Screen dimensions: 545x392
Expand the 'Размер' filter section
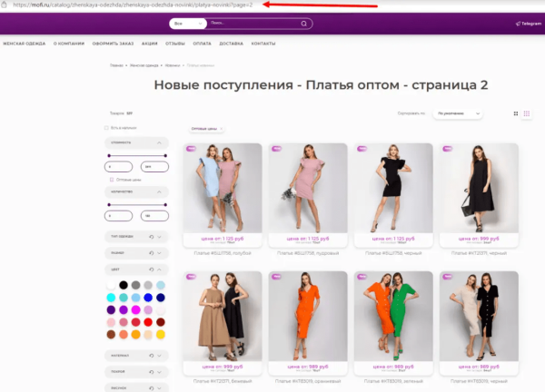click(x=159, y=253)
